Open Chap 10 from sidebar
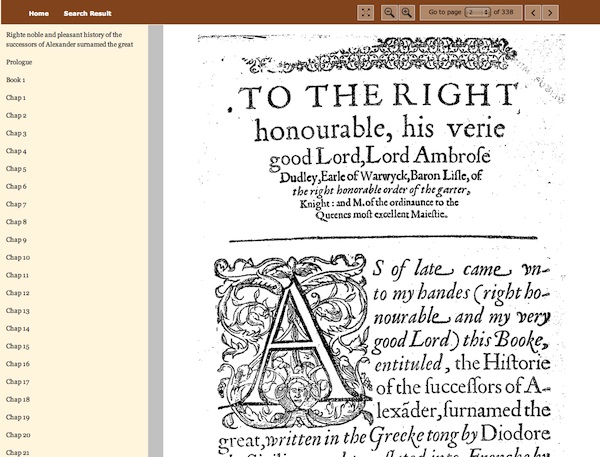600x457 pixels. click(x=18, y=257)
